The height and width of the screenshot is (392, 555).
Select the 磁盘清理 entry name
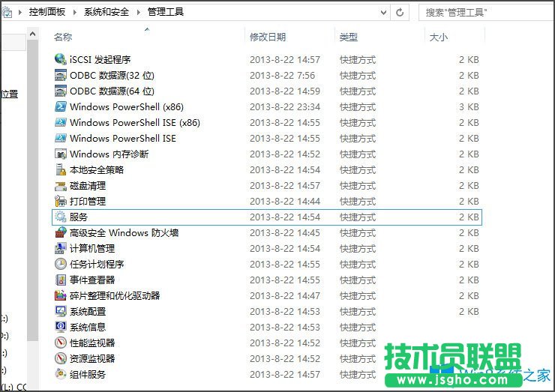(88, 185)
